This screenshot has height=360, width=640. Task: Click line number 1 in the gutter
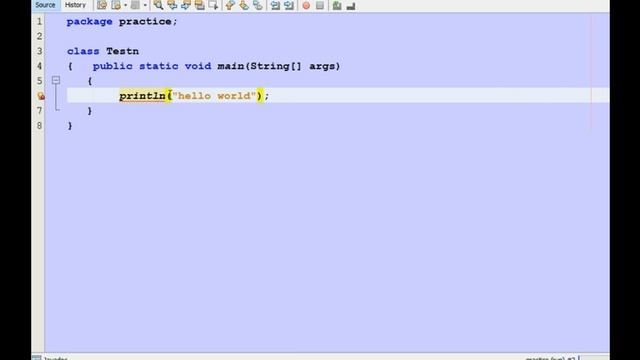[39, 21]
